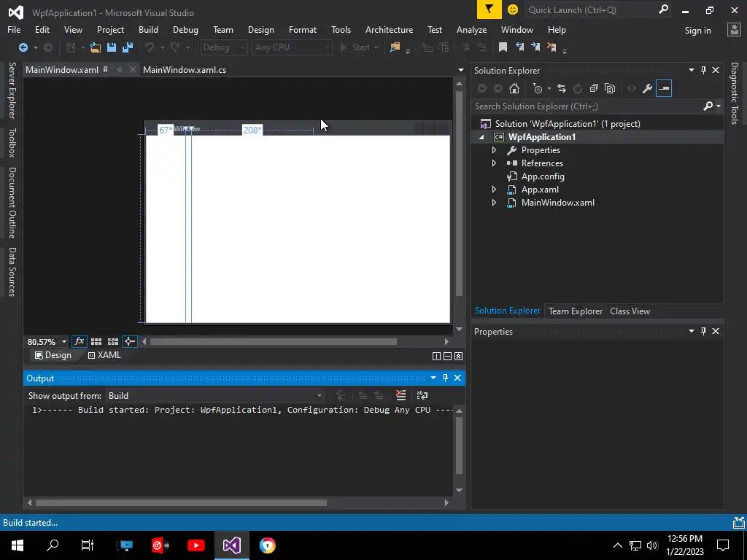Click Clear All icon in Output panel

(400, 394)
